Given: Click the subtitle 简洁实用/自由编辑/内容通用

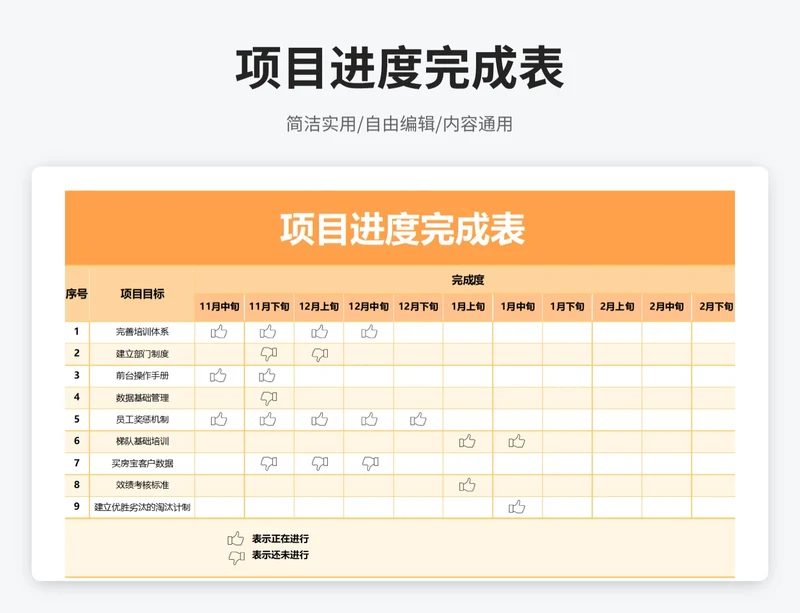Looking at the screenshot, I should coord(399,124).
